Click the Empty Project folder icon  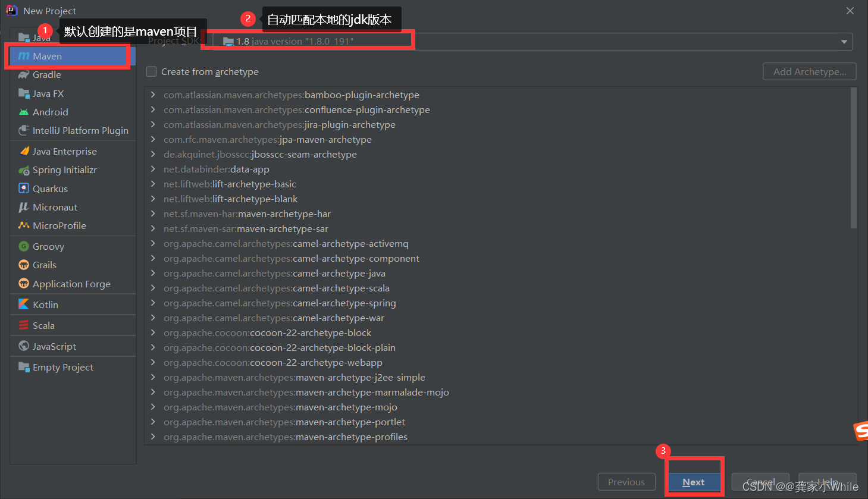point(24,367)
